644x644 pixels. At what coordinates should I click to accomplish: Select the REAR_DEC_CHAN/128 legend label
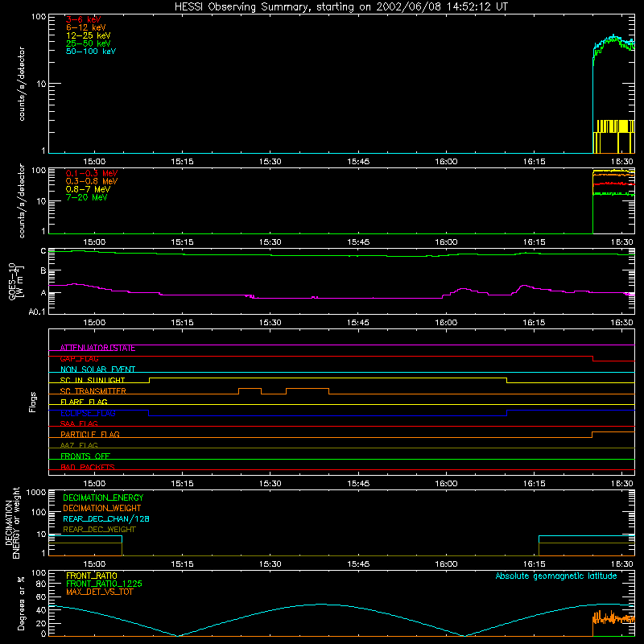106,519
